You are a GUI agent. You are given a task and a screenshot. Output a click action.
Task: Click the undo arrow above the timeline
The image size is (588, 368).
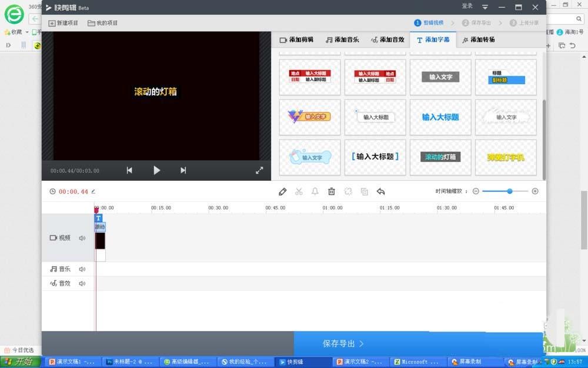click(x=380, y=191)
